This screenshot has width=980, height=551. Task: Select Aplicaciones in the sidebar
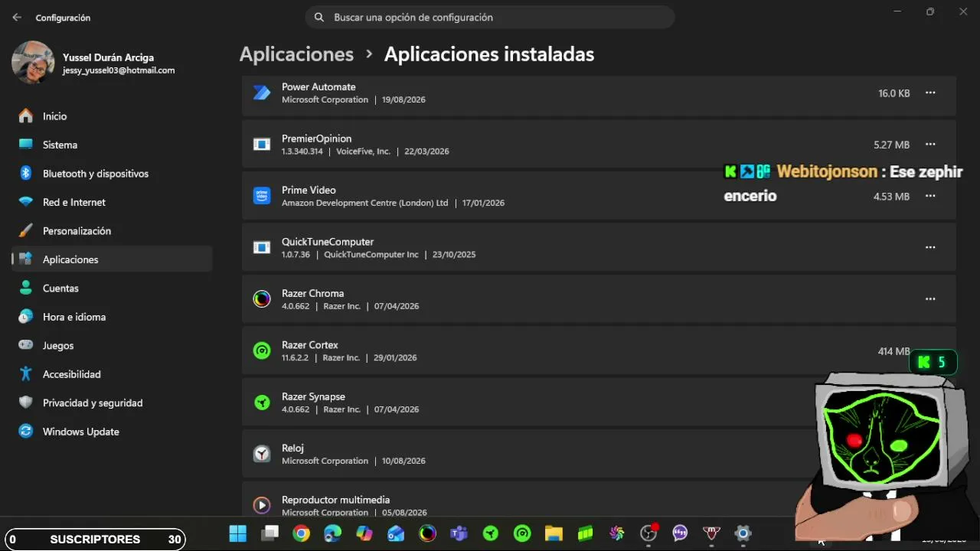pos(112,259)
